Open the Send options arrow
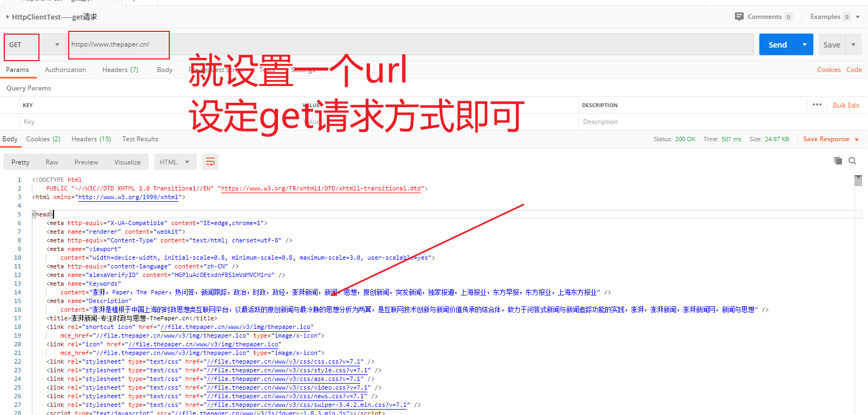868x415 pixels. [x=805, y=45]
